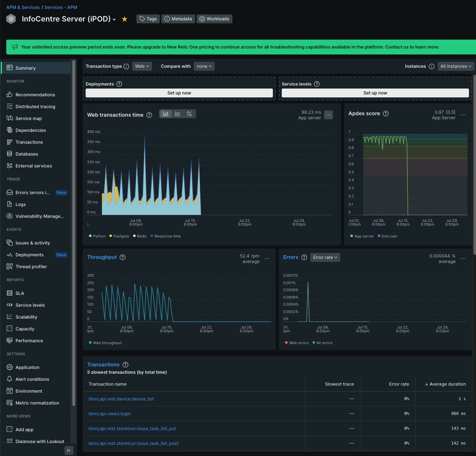Open Errors chart options menu
Screen dimensions: 476x456
pyautogui.click(x=463, y=259)
